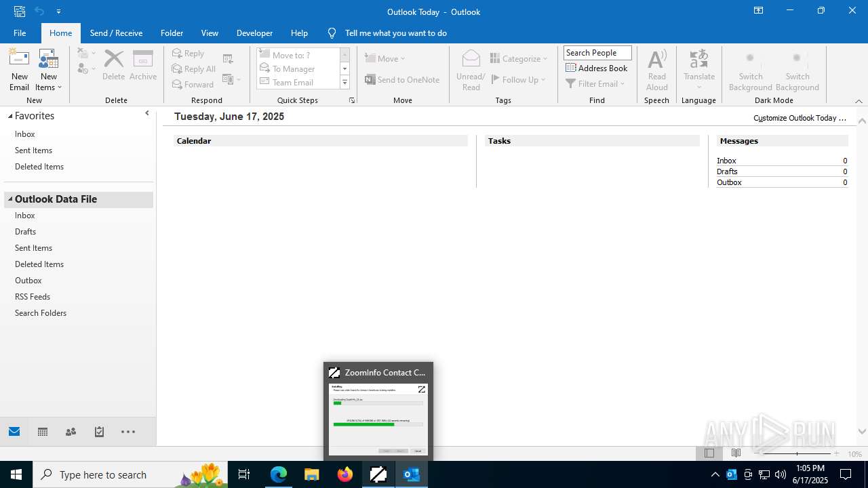This screenshot has height=488, width=868.
Task: Open the Developer tab
Action: [x=254, y=33]
